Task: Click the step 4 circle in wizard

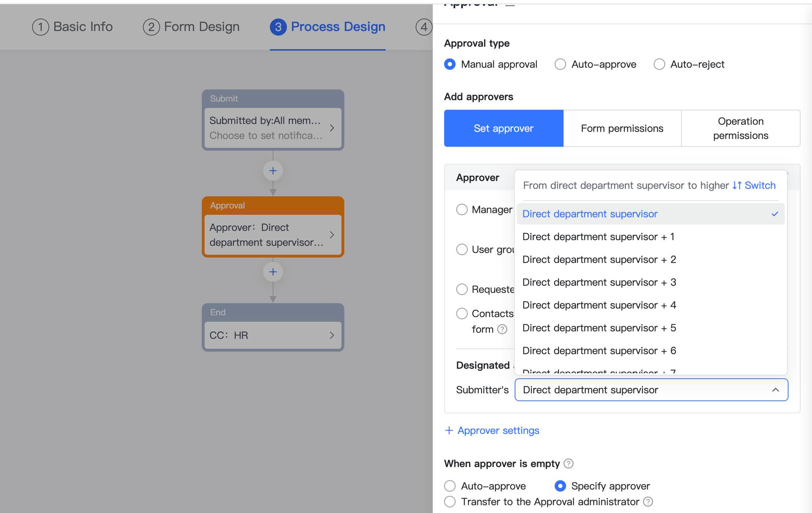Action: pos(424,27)
